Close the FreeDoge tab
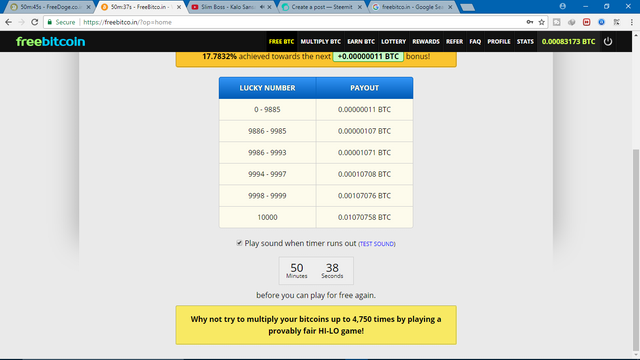 click(88, 7)
